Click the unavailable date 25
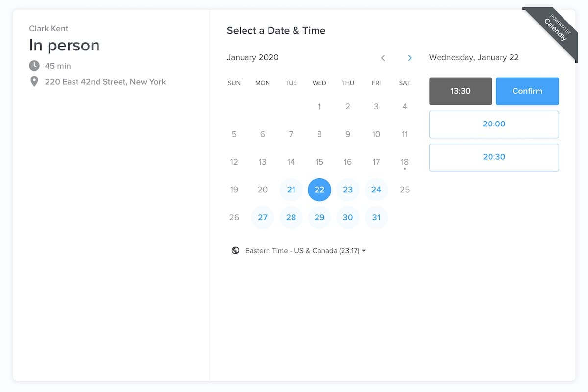Viewport: 588px width, 392px height. 405,190
